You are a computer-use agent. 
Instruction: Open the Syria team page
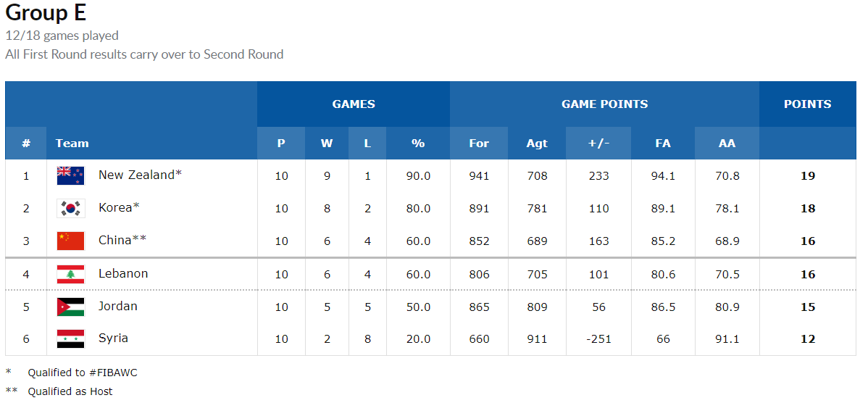click(x=113, y=338)
